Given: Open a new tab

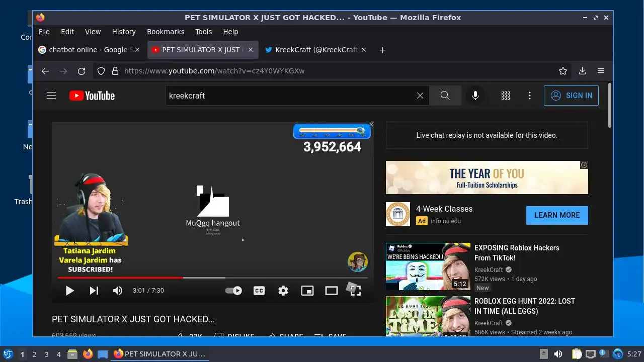Looking at the screenshot, I should tap(382, 50).
